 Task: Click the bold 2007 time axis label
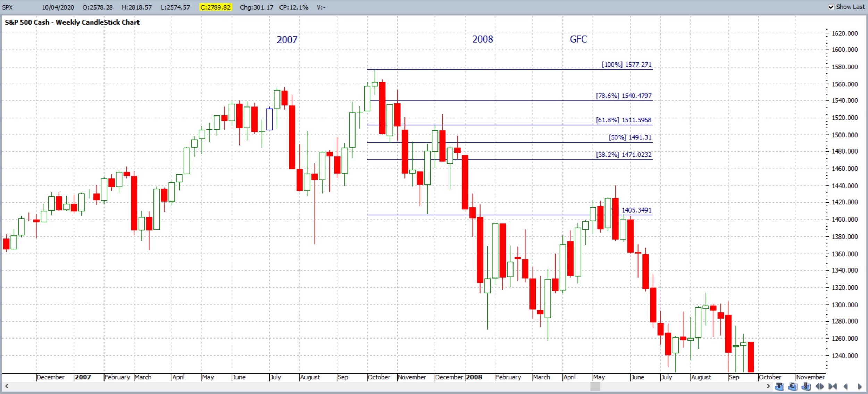tap(83, 377)
